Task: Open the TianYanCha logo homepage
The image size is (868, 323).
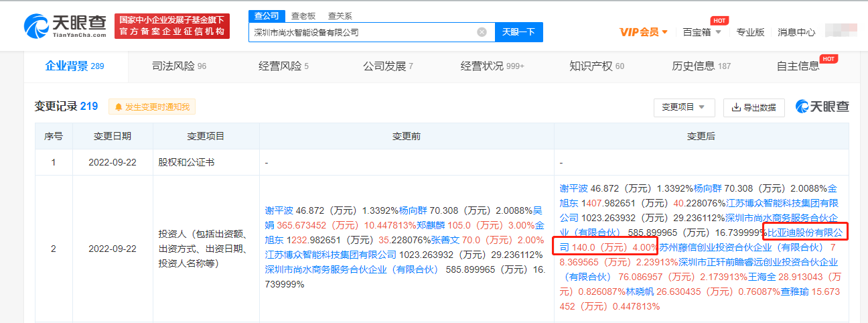Action: 65,26
